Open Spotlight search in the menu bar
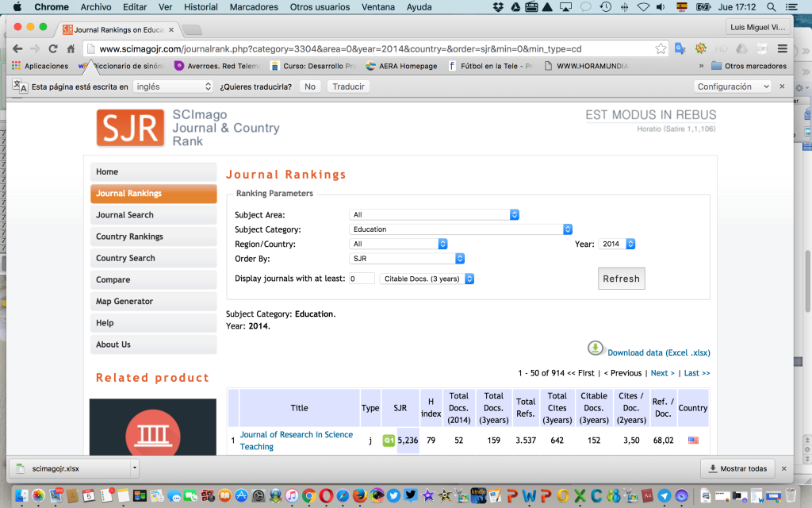 point(771,7)
